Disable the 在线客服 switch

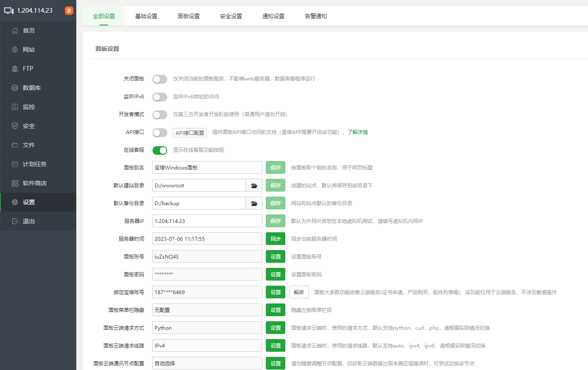[160, 150]
